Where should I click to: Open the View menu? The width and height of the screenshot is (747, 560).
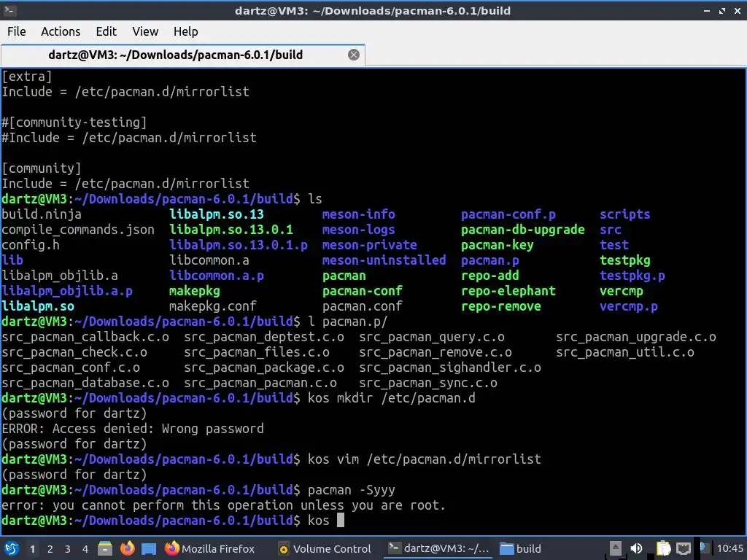145,31
